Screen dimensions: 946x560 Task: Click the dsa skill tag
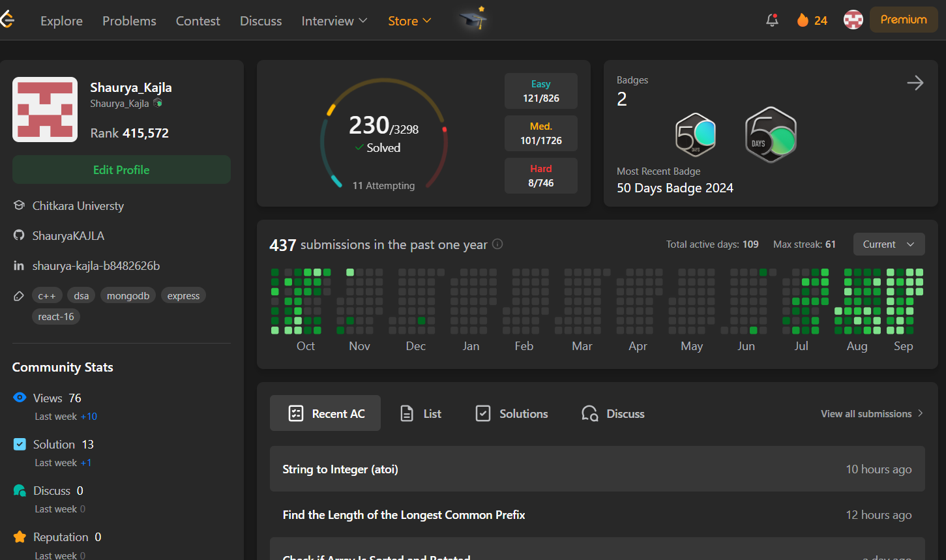point(81,295)
